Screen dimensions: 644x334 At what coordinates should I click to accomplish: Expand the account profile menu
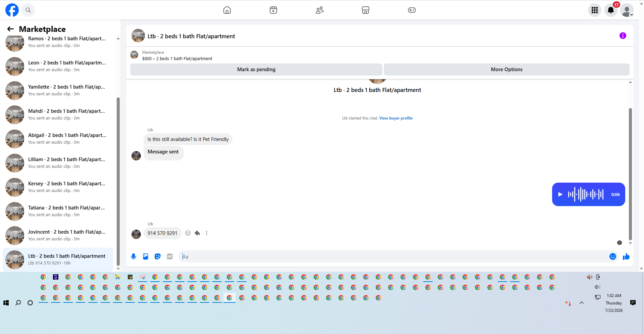click(x=627, y=10)
